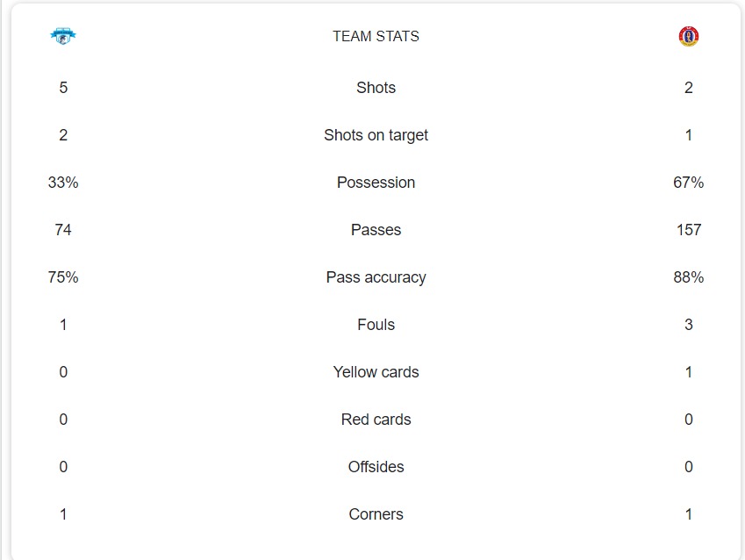Select the Fouls stat label

(376, 325)
